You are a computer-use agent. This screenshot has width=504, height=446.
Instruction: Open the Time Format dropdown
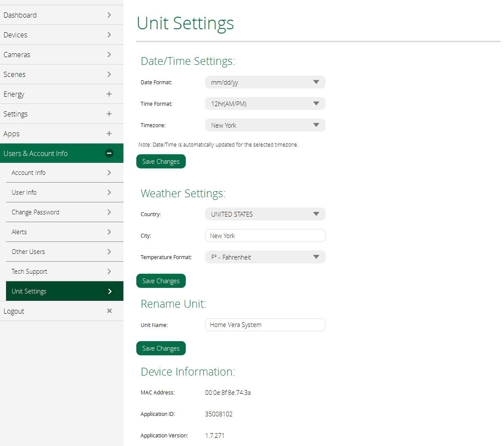point(265,104)
